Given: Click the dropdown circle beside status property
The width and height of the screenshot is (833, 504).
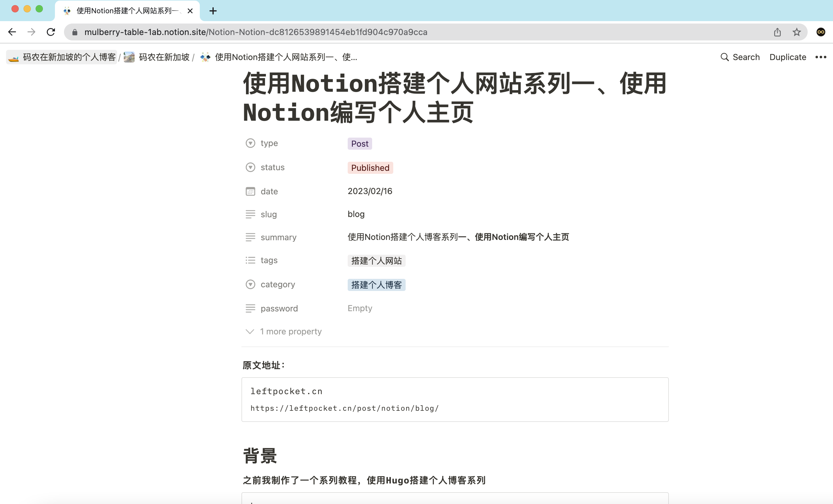Looking at the screenshot, I should 250,167.
